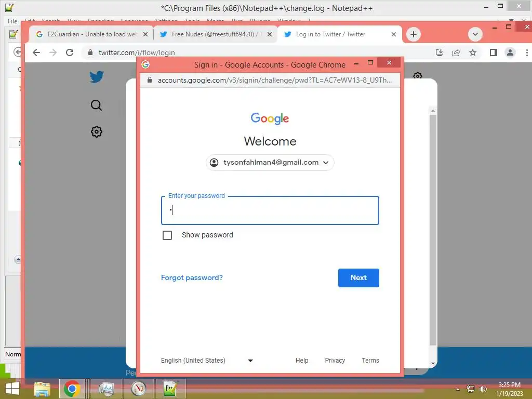Open language dropdown English (United States)
The width and height of the screenshot is (532, 399).
click(x=207, y=361)
